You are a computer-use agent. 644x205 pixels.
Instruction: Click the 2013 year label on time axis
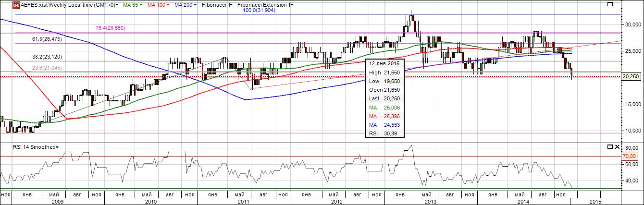coord(430,201)
